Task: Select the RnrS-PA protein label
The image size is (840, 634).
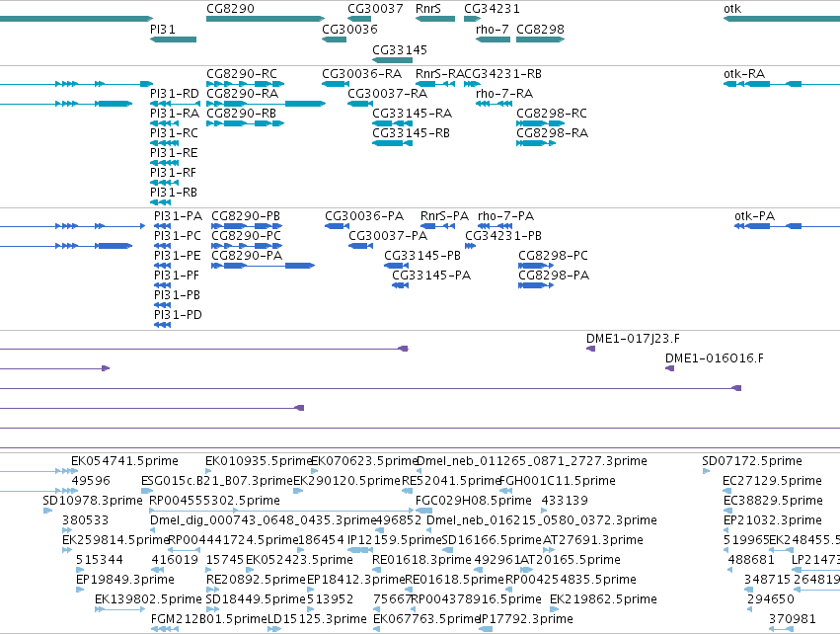Action: [444, 216]
